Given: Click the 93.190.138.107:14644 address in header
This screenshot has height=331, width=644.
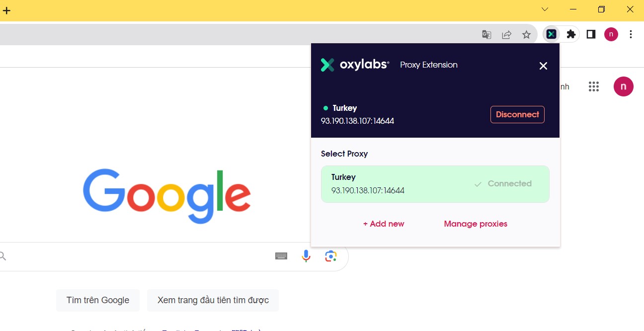Looking at the screenshot, I should (x=358, y=121).
